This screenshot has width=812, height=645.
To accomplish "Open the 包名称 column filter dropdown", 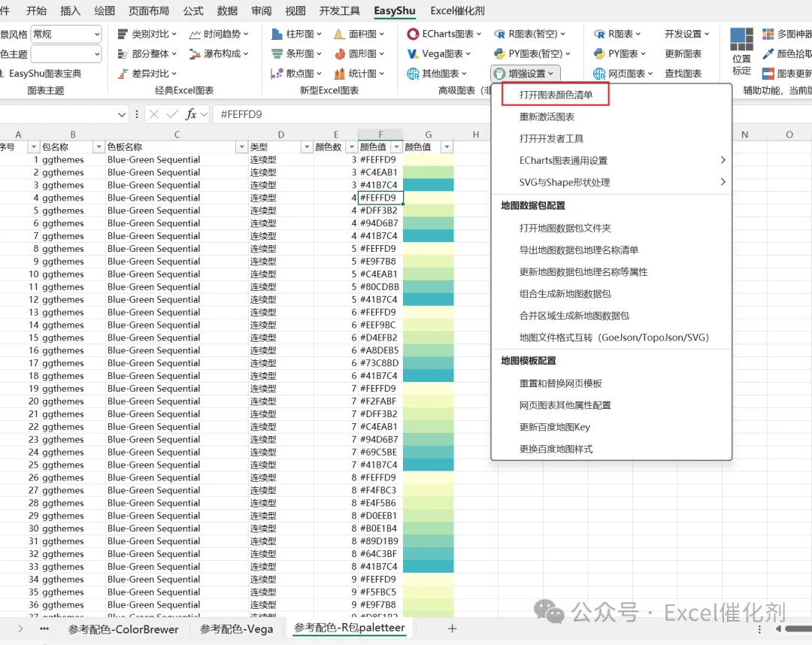I will [x=98, y=147].
